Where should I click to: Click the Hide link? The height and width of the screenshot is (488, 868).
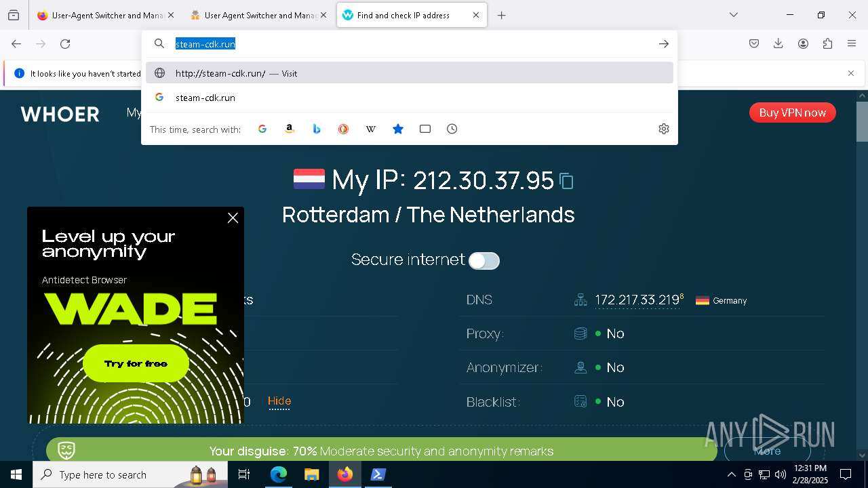tap(279, 401)
